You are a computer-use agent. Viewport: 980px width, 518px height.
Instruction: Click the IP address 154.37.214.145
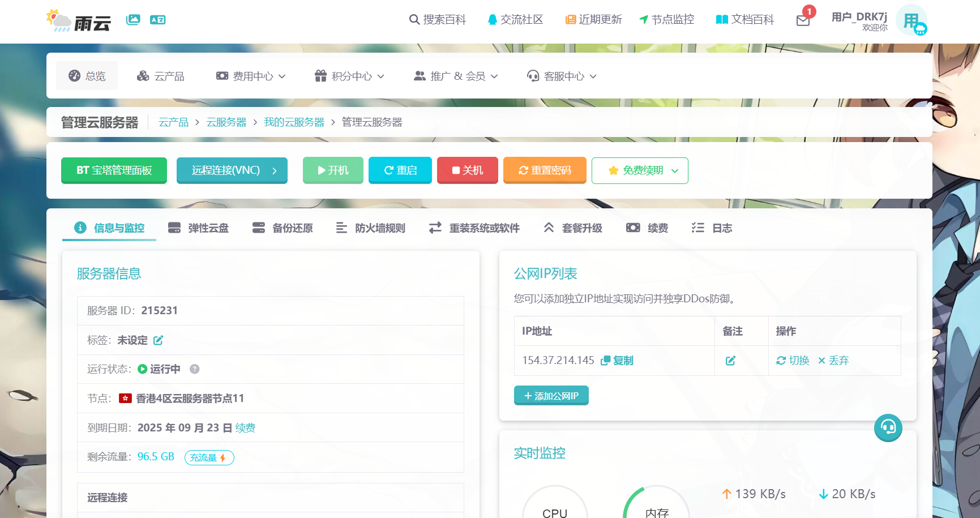coord(558,361)
